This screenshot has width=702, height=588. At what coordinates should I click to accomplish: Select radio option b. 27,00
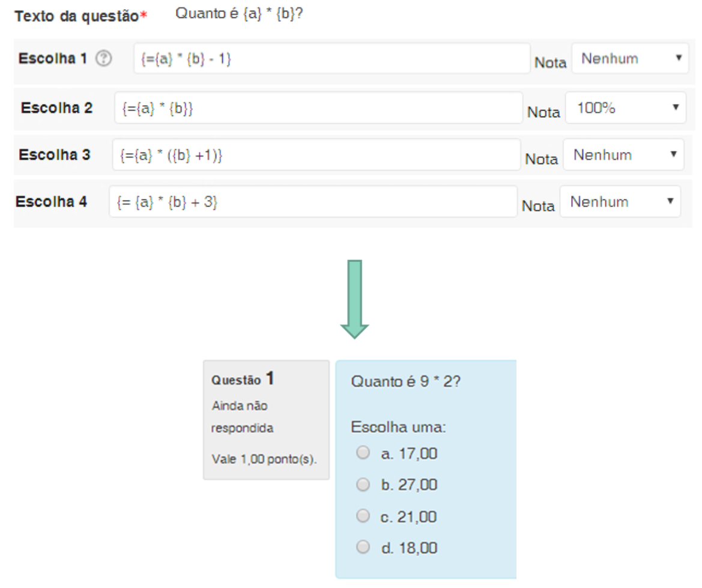coord(362,483)
